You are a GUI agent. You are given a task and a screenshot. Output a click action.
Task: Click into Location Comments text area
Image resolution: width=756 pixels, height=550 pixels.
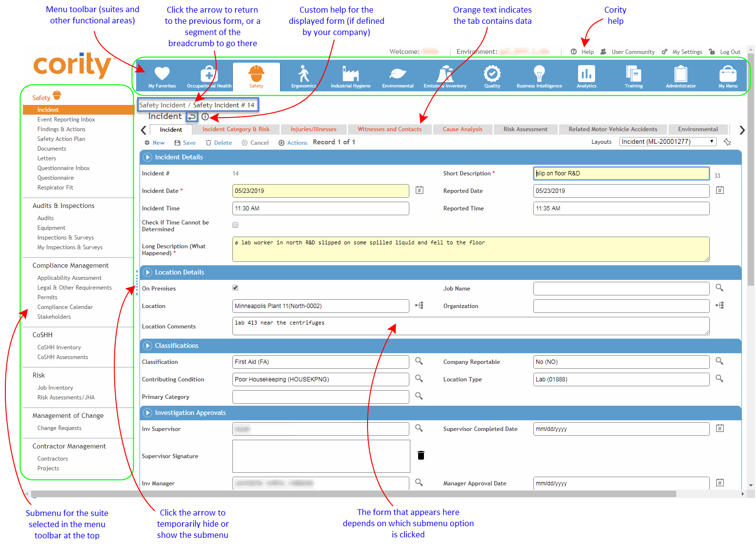(471, 326)
